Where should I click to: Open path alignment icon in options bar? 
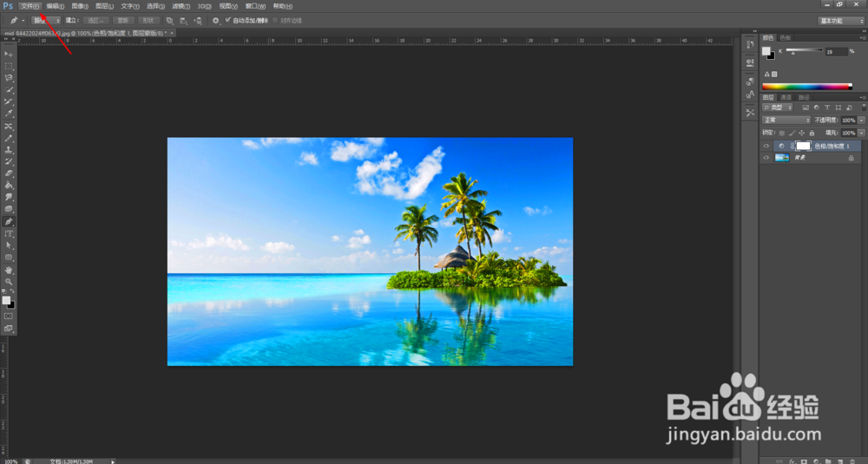(x=183, y=21)
